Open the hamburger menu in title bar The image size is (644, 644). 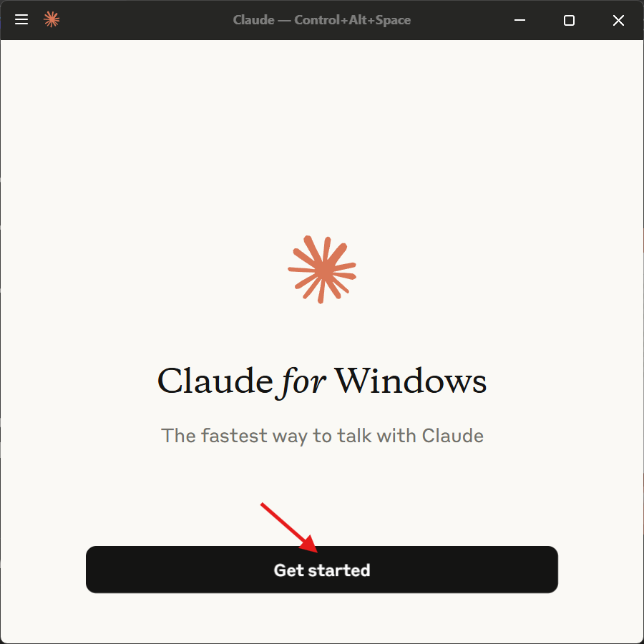[21, 20]
